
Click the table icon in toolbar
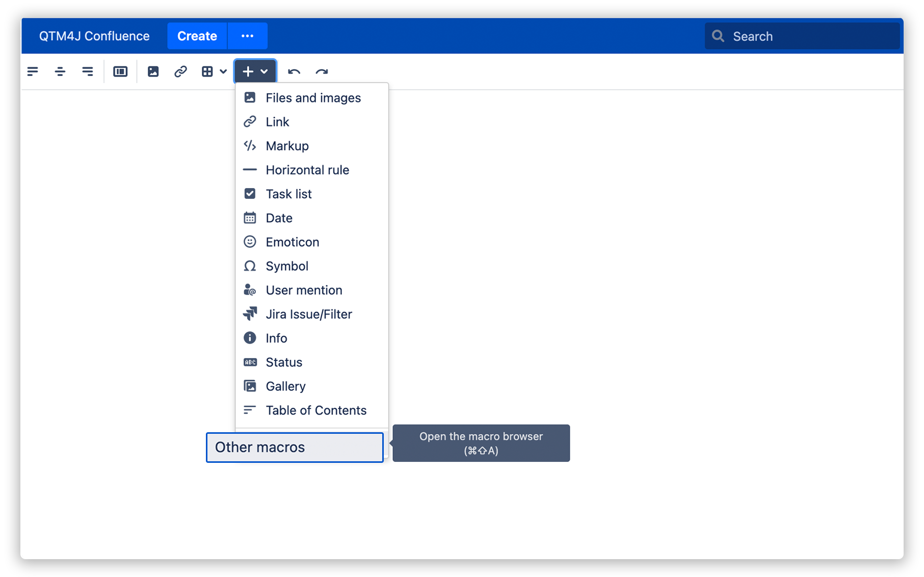coord(207,71)
